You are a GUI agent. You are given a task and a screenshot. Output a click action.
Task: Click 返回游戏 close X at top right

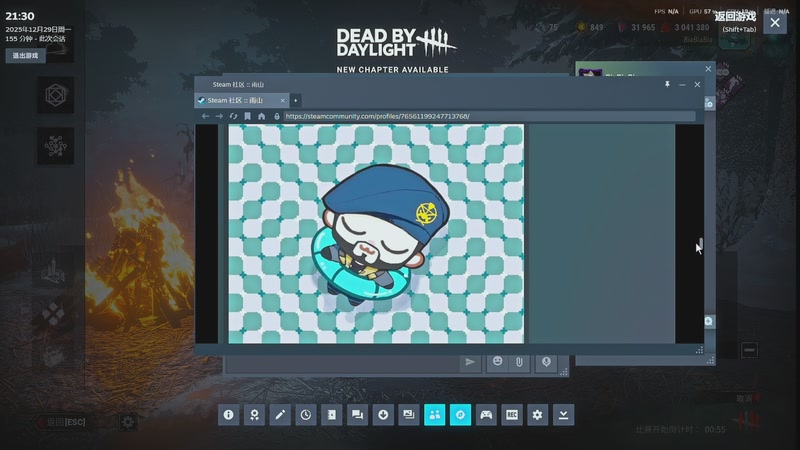pos(775,22)
